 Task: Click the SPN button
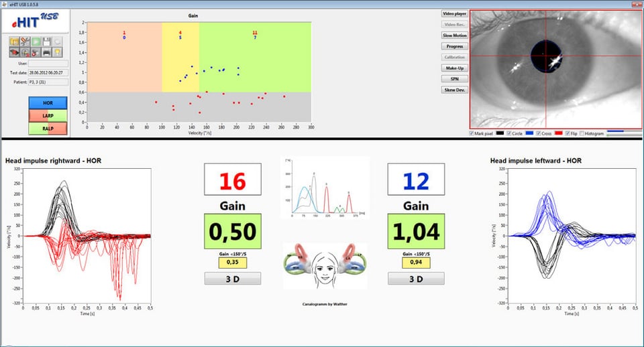click(454, 79)
